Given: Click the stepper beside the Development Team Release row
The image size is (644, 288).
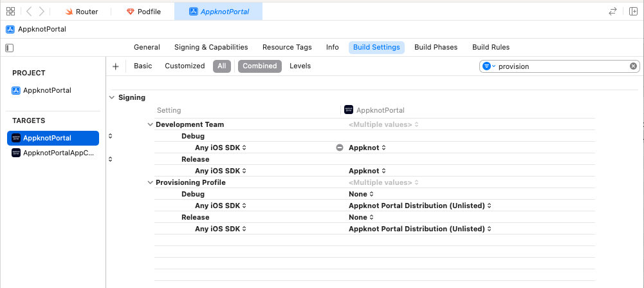Looking at the screenshot, I should (111, 159).
